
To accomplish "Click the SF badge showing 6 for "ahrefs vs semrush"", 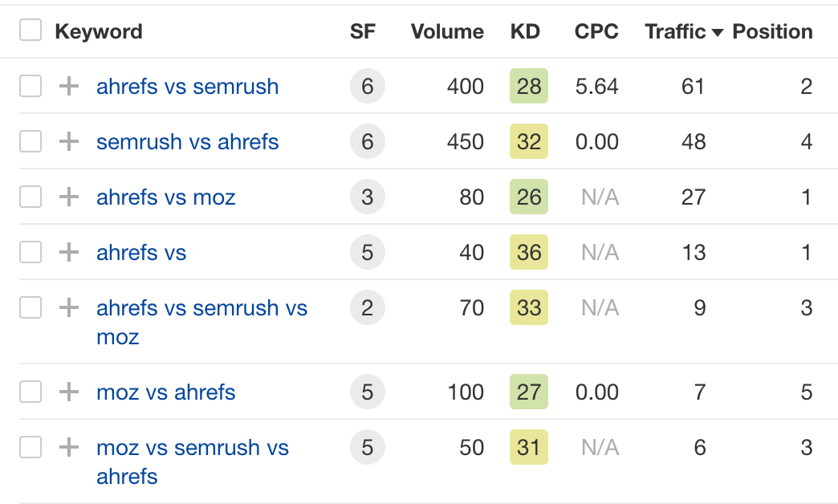I will 367,86.
